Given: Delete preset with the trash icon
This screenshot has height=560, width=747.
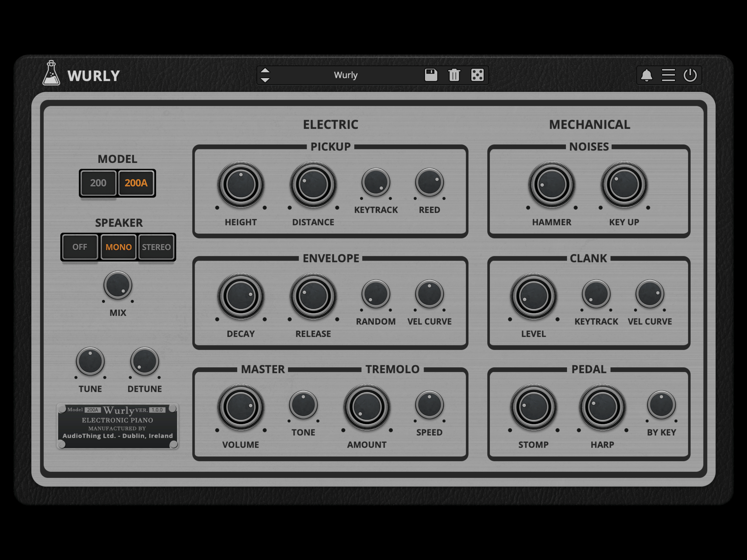Looking at the screenshot, I should (454, 75).
